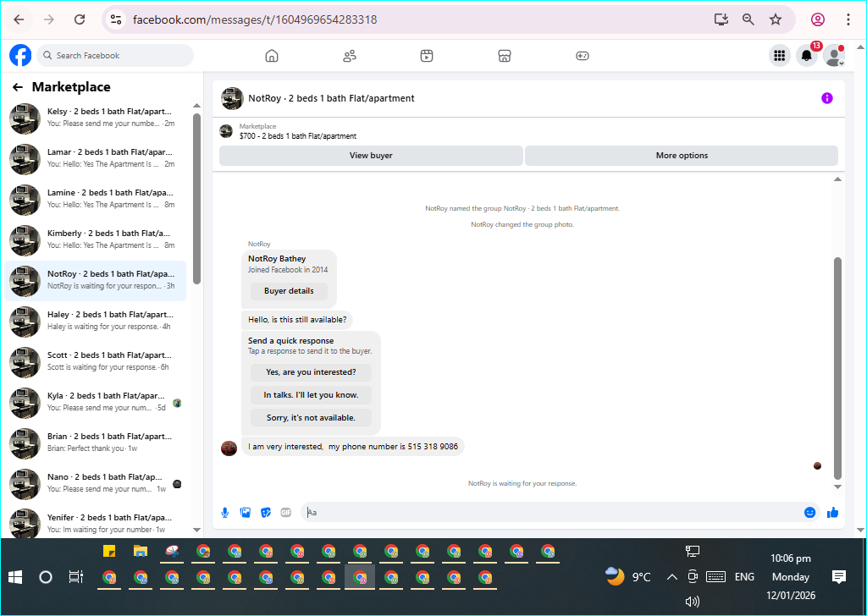Click the View buyer button
Viewport: 867px width, 616px height.
(x=371, y=156)
